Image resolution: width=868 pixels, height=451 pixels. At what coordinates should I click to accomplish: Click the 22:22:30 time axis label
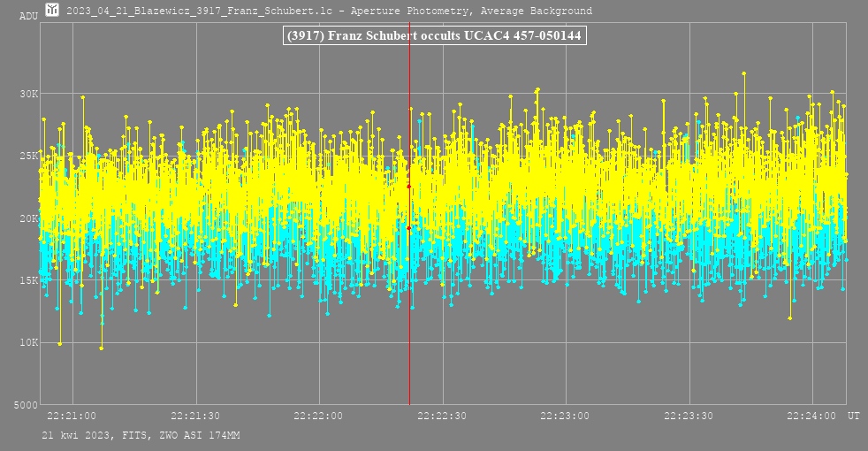(x=442, y=416)
